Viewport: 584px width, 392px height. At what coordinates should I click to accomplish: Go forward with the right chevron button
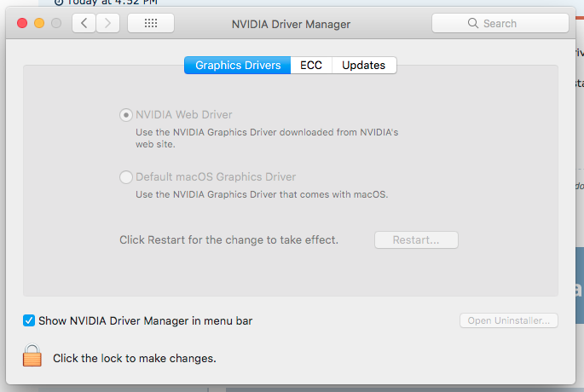[108, 24]
